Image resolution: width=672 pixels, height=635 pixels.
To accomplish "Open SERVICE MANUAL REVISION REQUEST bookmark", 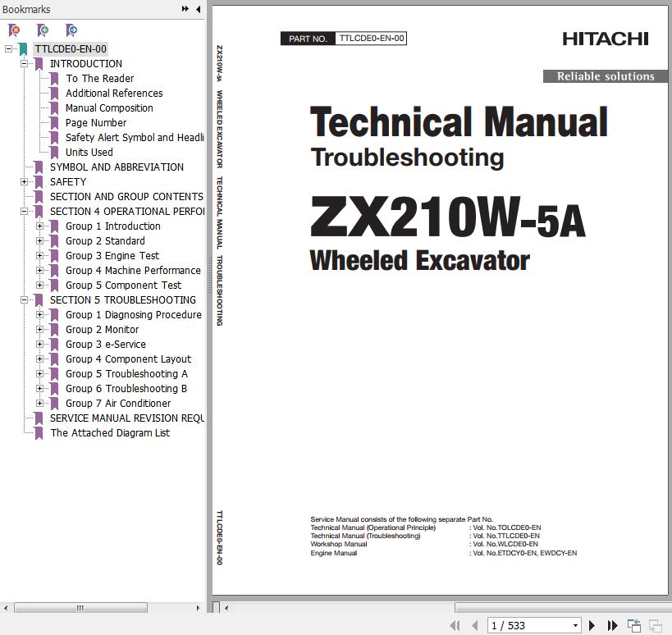I will [x=127, y=418].
